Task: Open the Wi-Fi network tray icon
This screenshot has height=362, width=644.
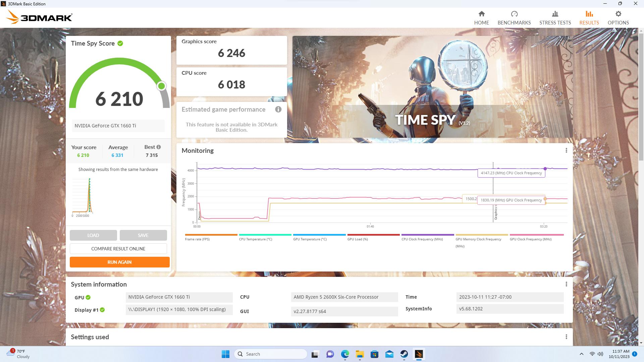Action: click(592, 354)
